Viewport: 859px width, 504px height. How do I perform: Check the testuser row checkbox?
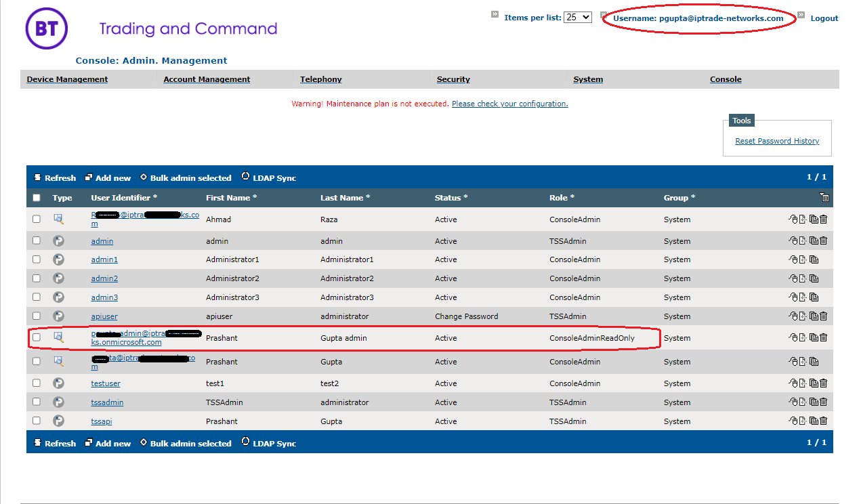click(x=37, y=383)
